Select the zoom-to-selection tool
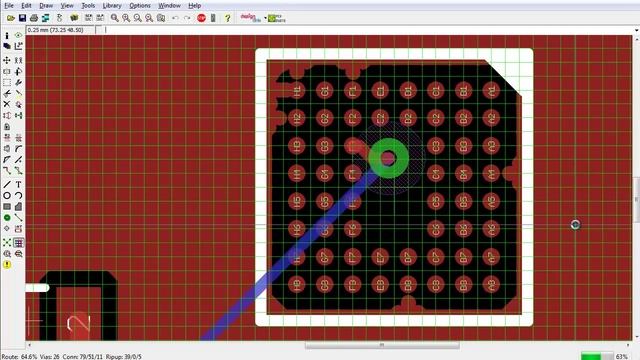 pyautogui.click(x=161, y=18)
